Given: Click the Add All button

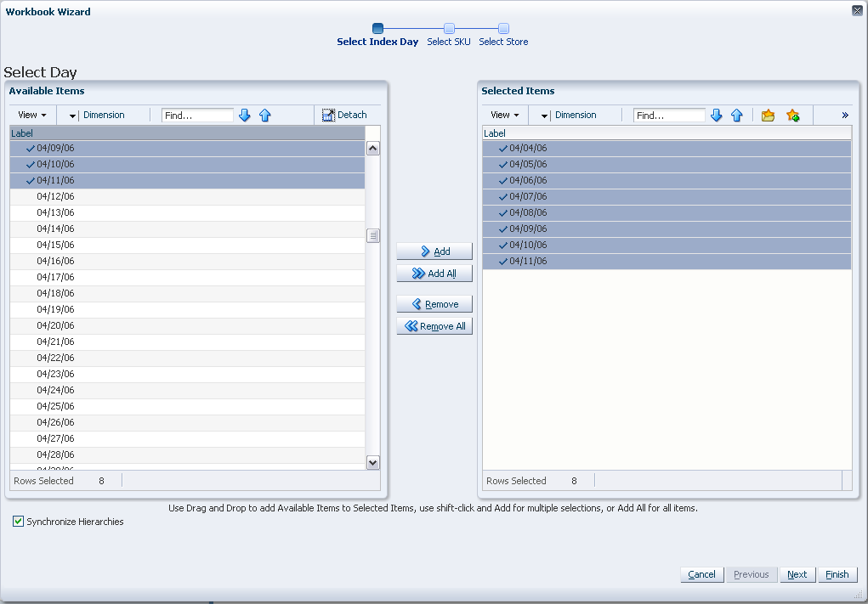Looking at the screenshot, I should click(x=434, y=274).
